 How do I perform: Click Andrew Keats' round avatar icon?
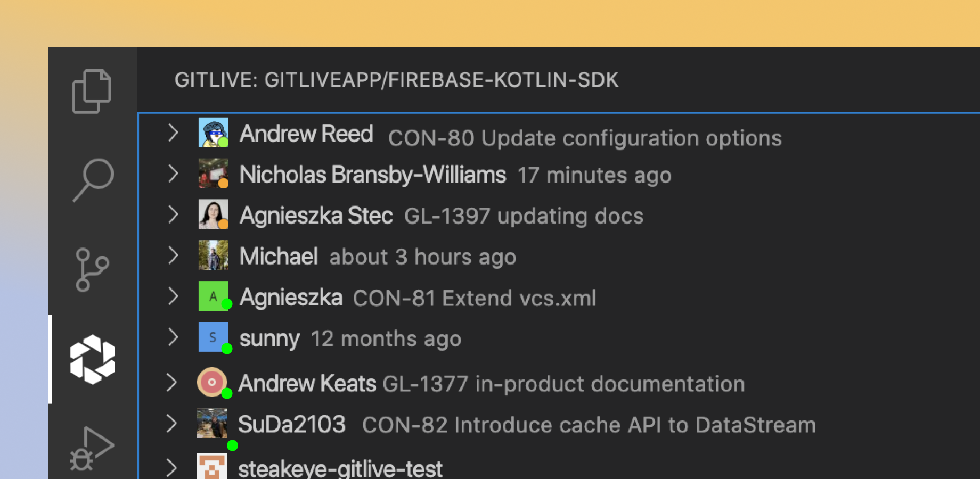[212, 382]
